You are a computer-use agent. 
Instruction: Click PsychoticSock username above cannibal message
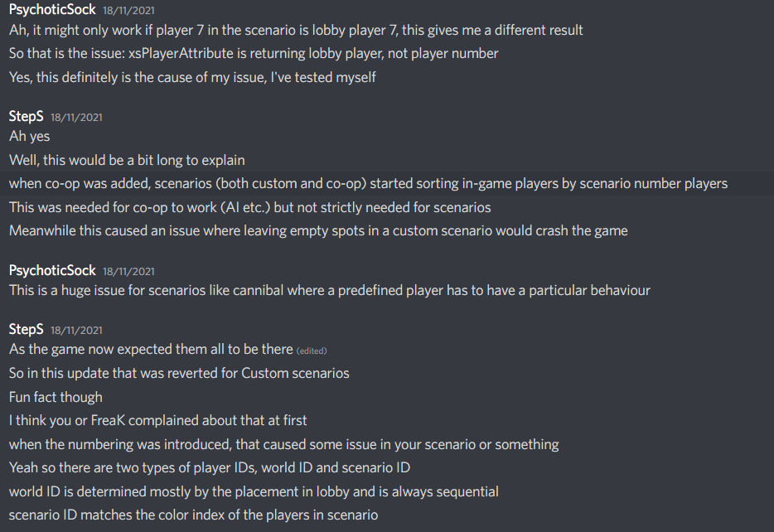[x=52, y=270]
